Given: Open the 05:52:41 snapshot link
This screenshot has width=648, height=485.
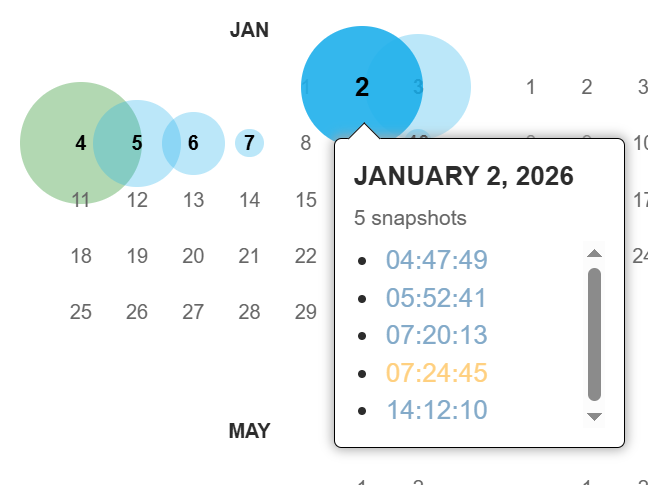Looking at the screenshot, I should (436, 298).
